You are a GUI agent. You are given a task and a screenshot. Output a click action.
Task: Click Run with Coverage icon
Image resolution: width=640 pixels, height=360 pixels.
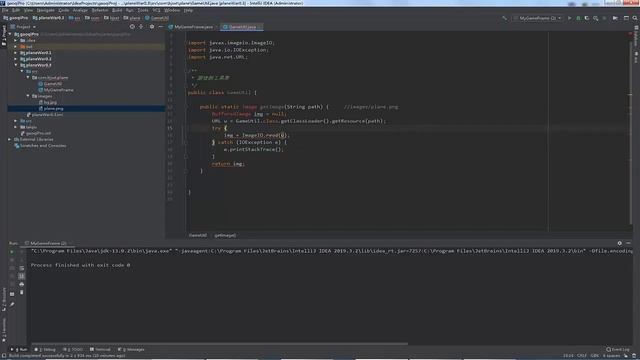coord(587,18)
